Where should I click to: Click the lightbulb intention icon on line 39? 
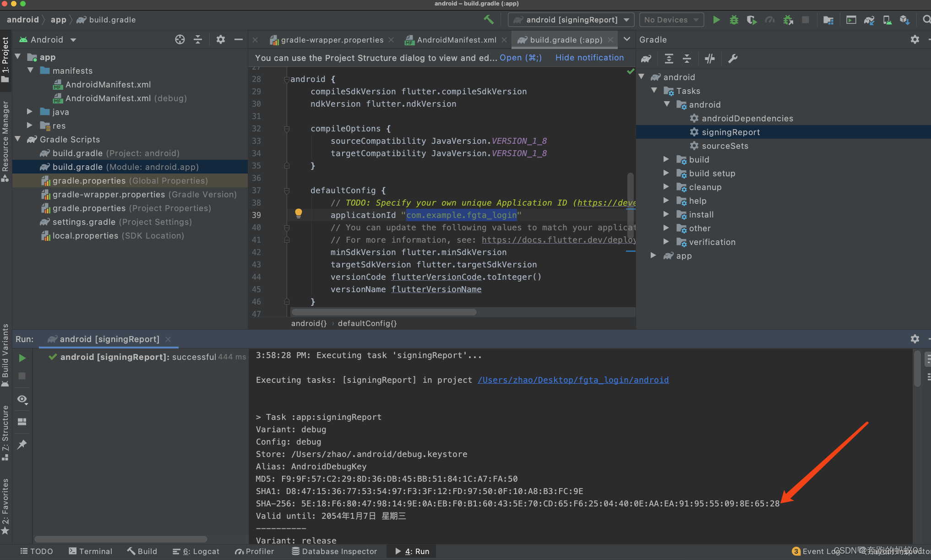click(299, 213)
